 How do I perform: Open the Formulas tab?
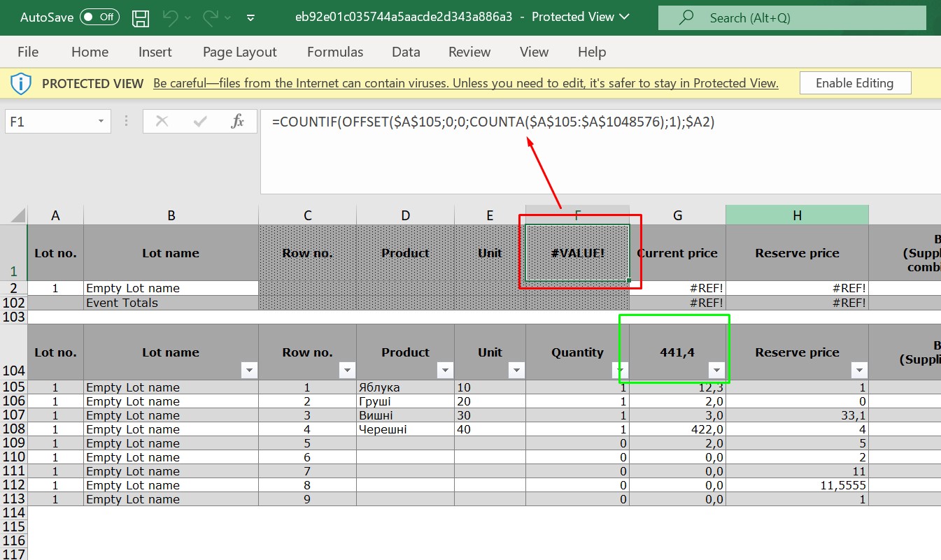(x=335, y=52)
